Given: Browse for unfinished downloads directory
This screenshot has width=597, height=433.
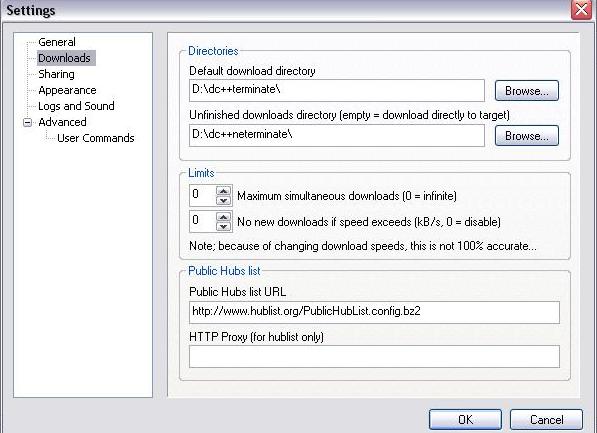Looking at the screenshot, I should coord(527,136).
